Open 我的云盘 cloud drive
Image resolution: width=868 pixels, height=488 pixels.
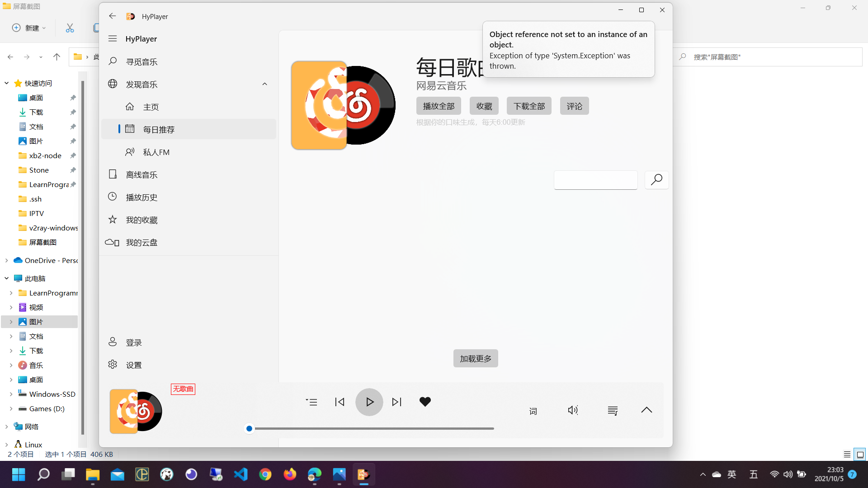click(x=142, y=242)
